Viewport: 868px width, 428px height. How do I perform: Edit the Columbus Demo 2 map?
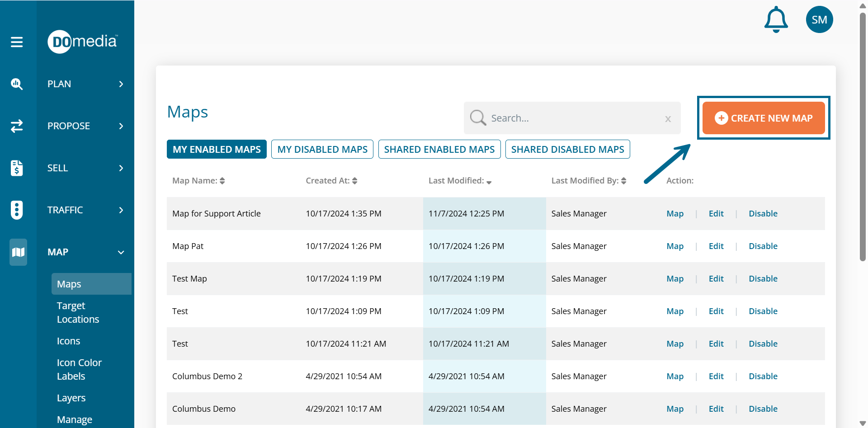pyautogui.click(x=716, y=376)
